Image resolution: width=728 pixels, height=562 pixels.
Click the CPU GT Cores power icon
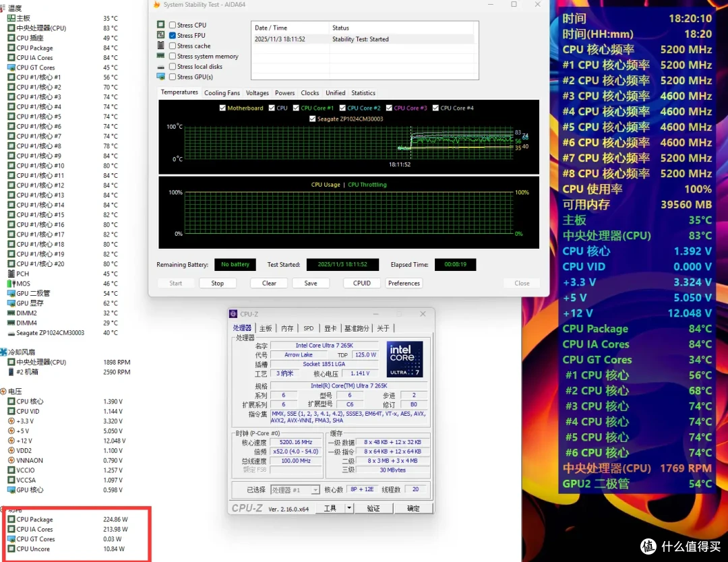pos(11,539)
